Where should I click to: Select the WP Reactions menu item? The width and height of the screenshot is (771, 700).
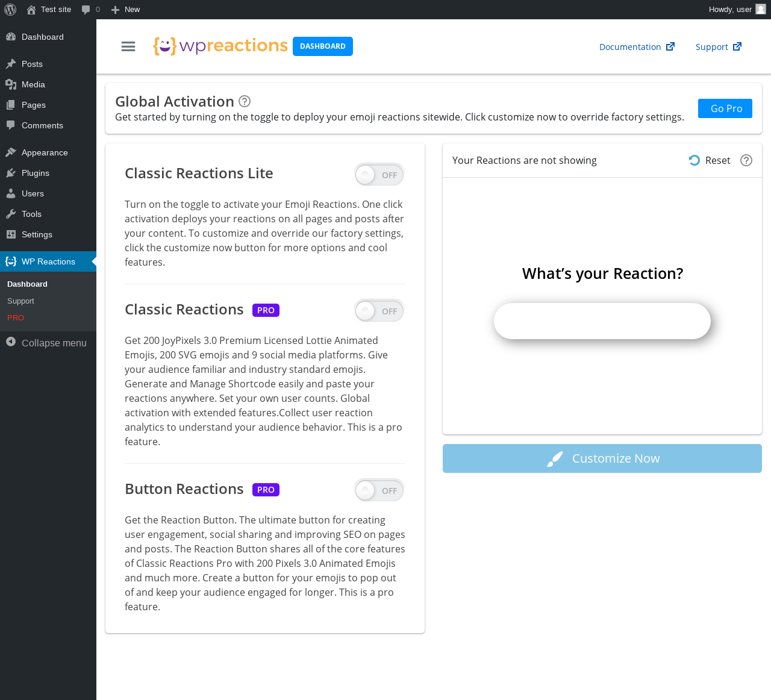[48, 261]
